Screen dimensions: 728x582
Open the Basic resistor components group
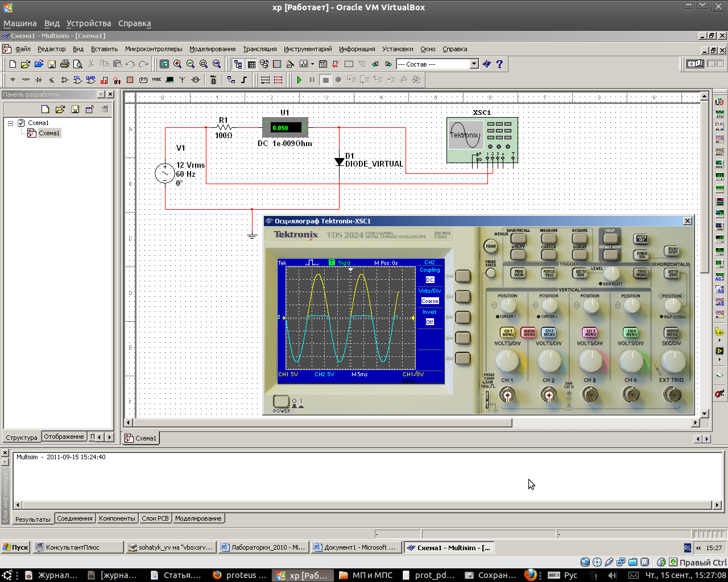pyautogui.click(x=26, y=80)
